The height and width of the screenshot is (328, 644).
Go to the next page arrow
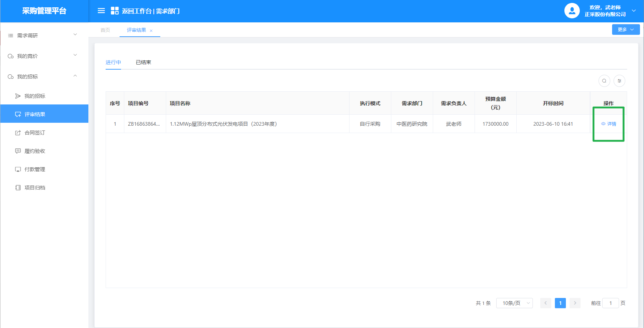[575, 303]
